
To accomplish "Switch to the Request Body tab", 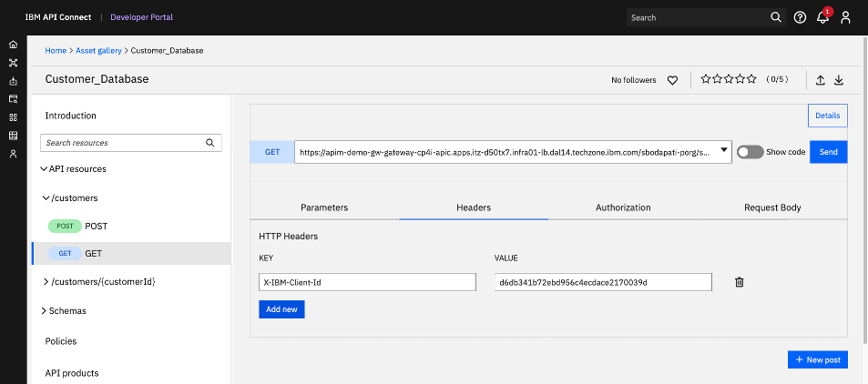I will (772, 207).
